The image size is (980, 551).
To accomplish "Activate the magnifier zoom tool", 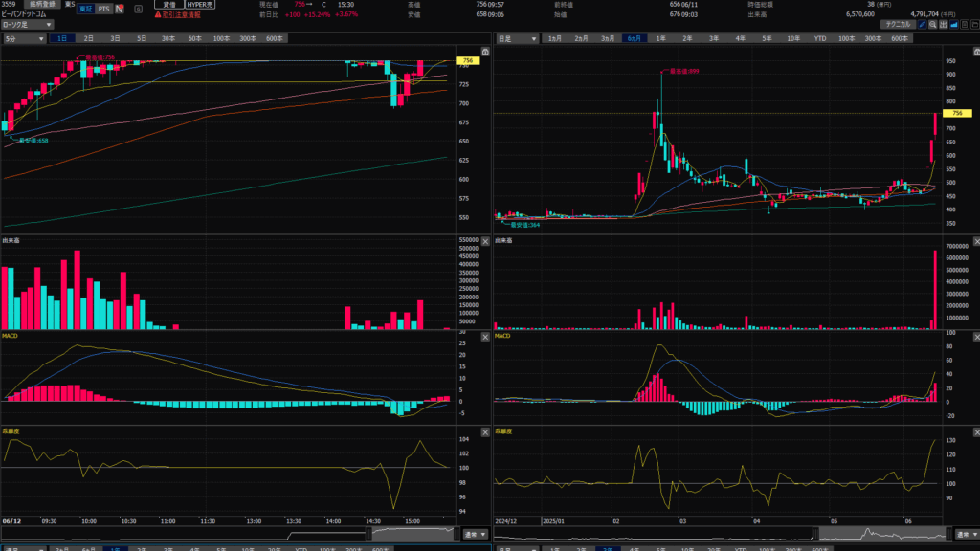I will coord(932,24).
